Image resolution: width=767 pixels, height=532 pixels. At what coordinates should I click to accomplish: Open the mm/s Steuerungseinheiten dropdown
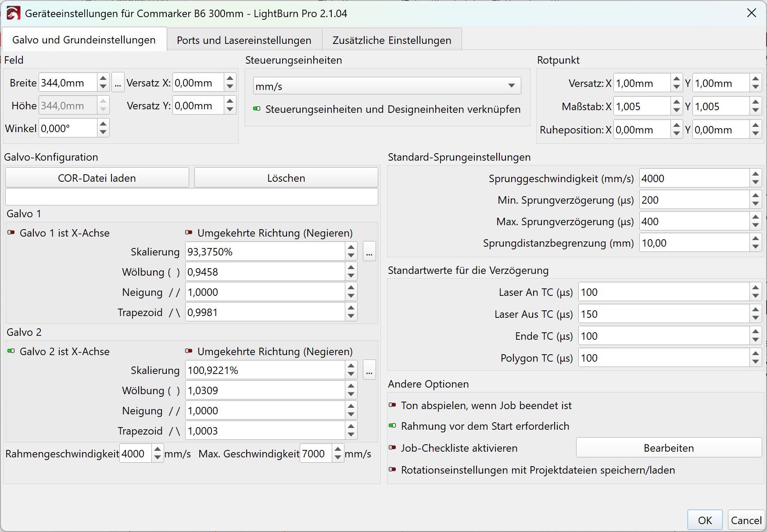click(x=387, y=86)
